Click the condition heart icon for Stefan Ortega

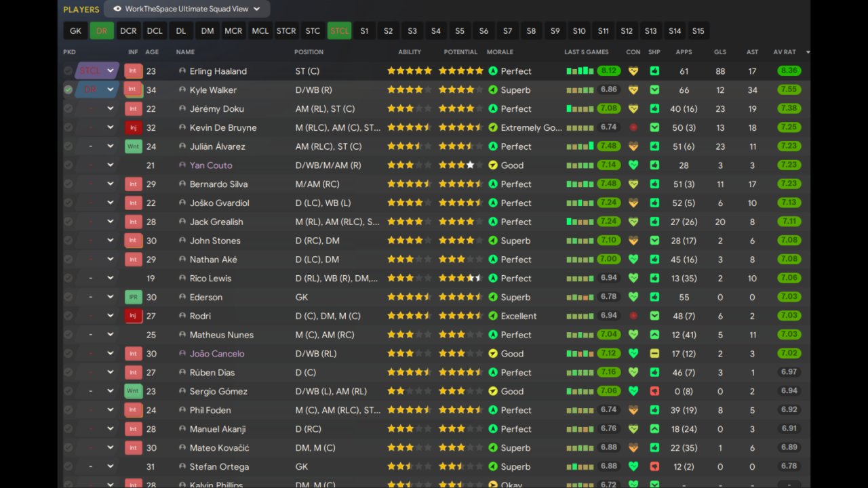pos(633,466)
